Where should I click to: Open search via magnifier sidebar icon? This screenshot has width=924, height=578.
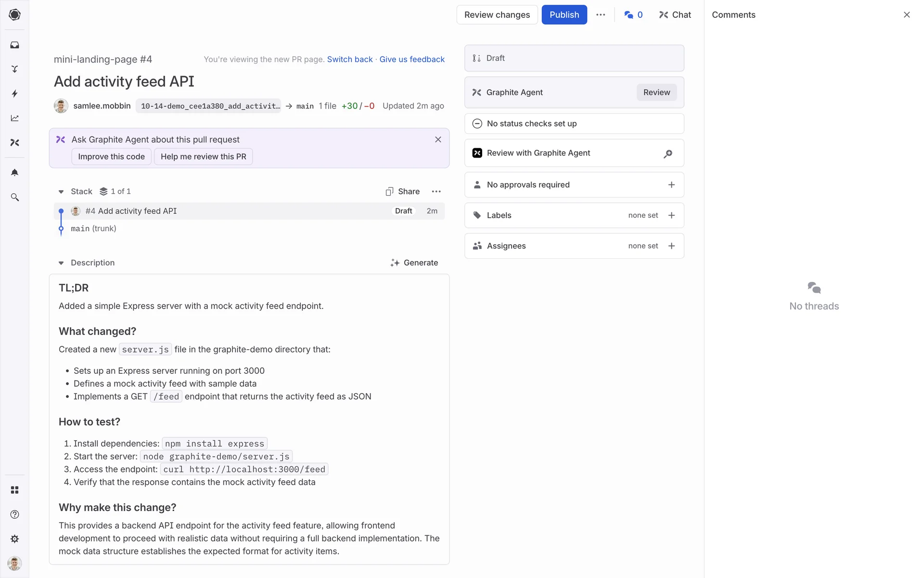click(x=14, y=197)
